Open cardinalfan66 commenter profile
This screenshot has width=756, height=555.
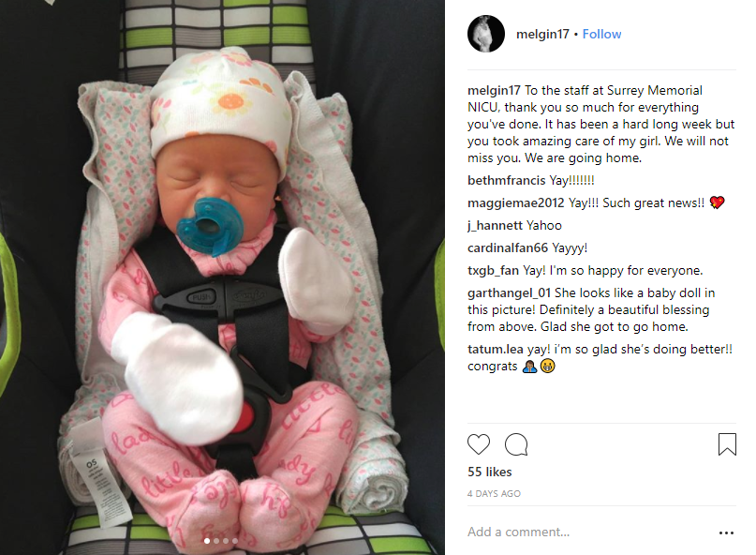tap(507, 248)
